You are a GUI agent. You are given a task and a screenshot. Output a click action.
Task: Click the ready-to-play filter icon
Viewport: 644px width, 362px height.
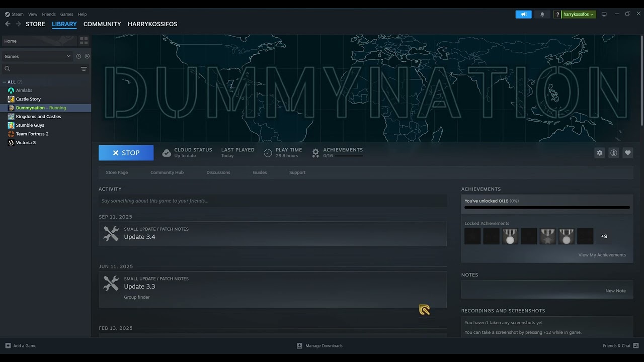click(x=87, y=56)
